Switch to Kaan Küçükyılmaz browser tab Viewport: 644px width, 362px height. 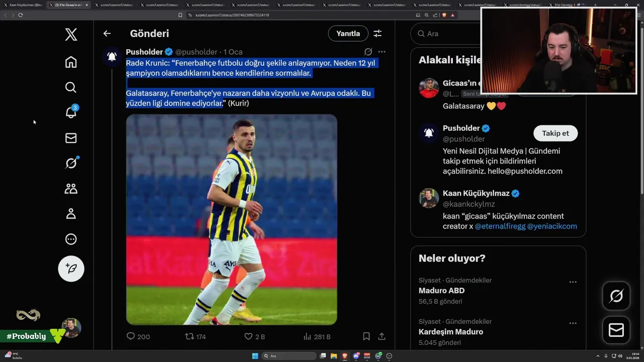pos(23,5)
